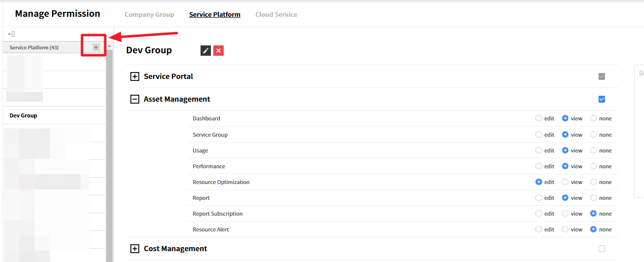This screenshot has height=262, width=644.
Task: Toggle the Asset Management checkbox
Action: point(602,99)
